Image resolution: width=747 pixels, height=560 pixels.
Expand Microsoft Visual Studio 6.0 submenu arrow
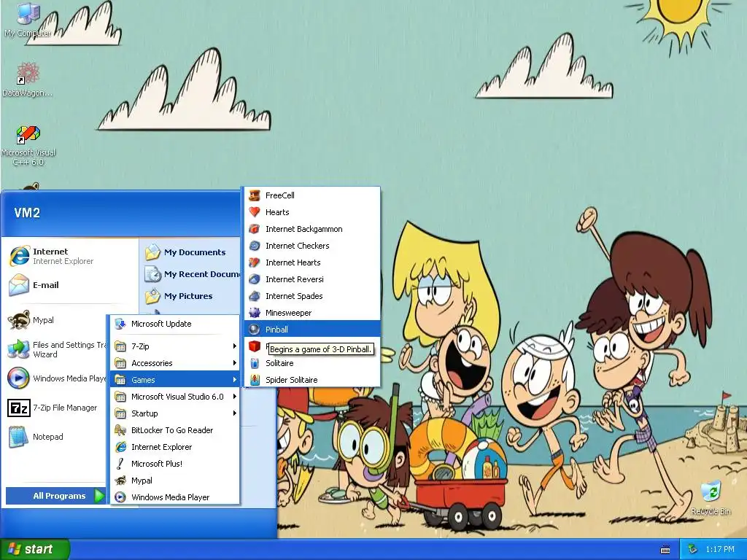point(234,397)
